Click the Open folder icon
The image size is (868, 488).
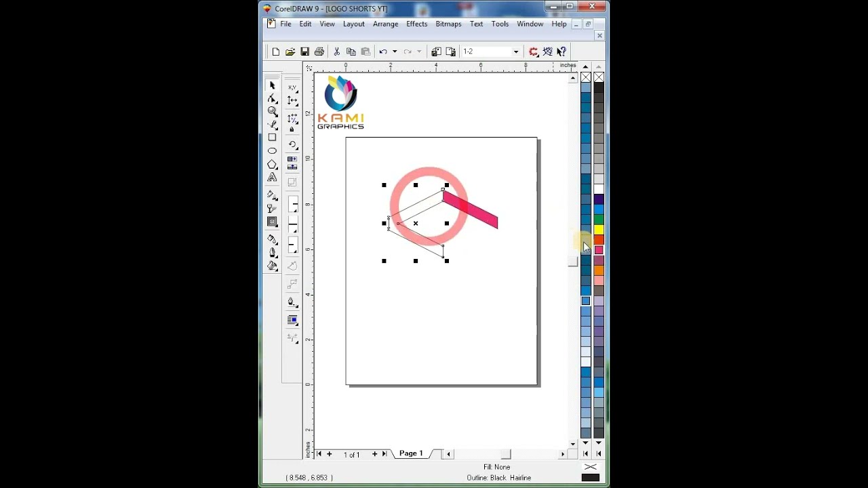click(290, 52)
